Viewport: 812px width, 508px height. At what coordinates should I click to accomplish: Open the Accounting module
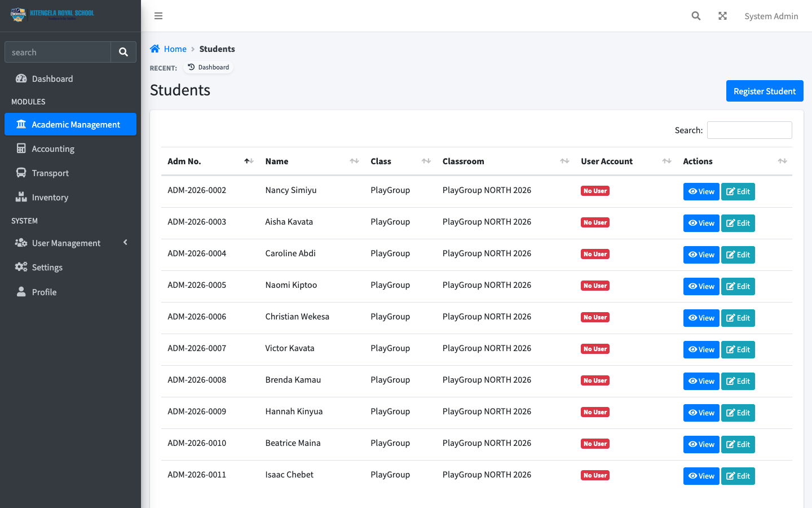click(70, 149)
